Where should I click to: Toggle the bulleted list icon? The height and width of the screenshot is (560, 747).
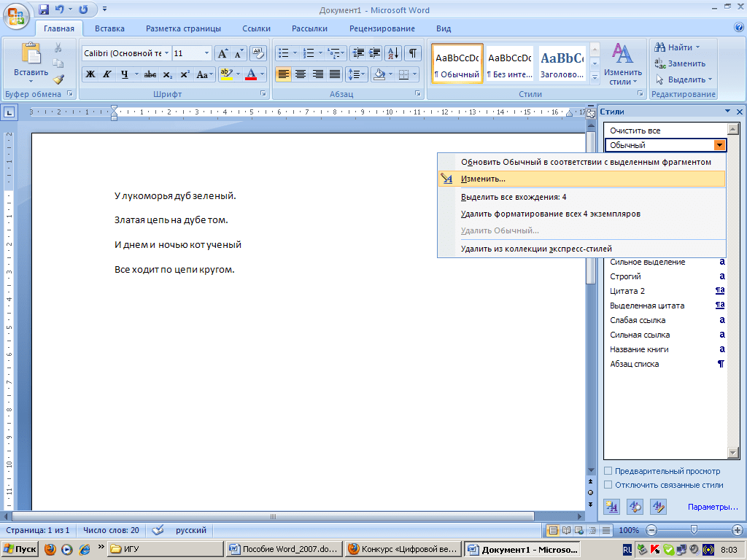[283, 53]
